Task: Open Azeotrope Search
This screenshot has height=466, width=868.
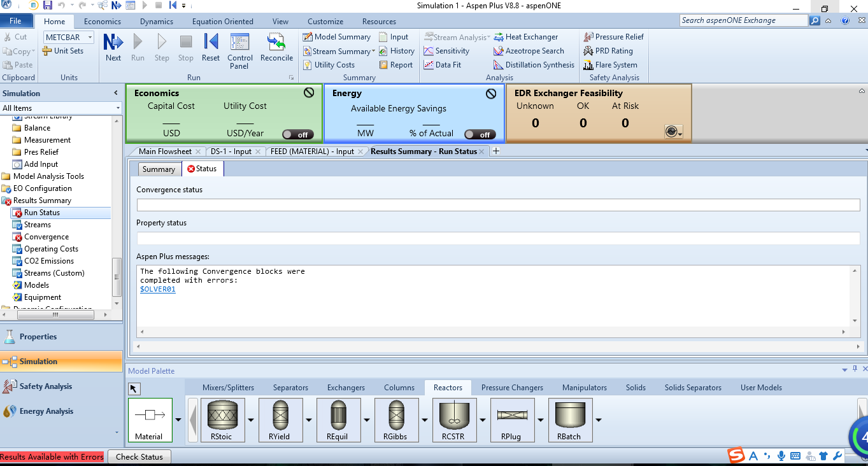Action: coord(529,51)
